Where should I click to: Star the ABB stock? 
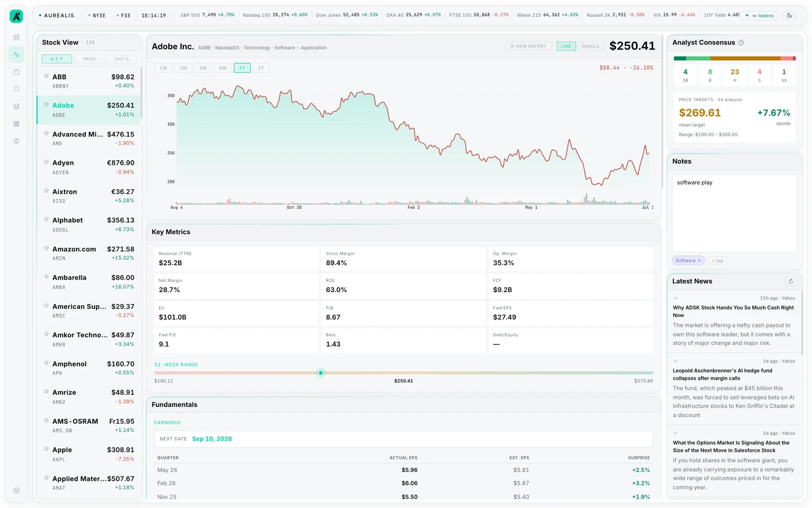tap(46, 75)
